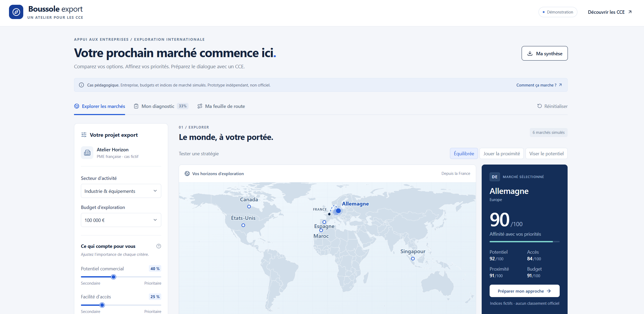Image resolution: width=644 pixels, height=314 pixels.
Task: Switch to the Mon diagnostic tab
Action: (161, 106)
